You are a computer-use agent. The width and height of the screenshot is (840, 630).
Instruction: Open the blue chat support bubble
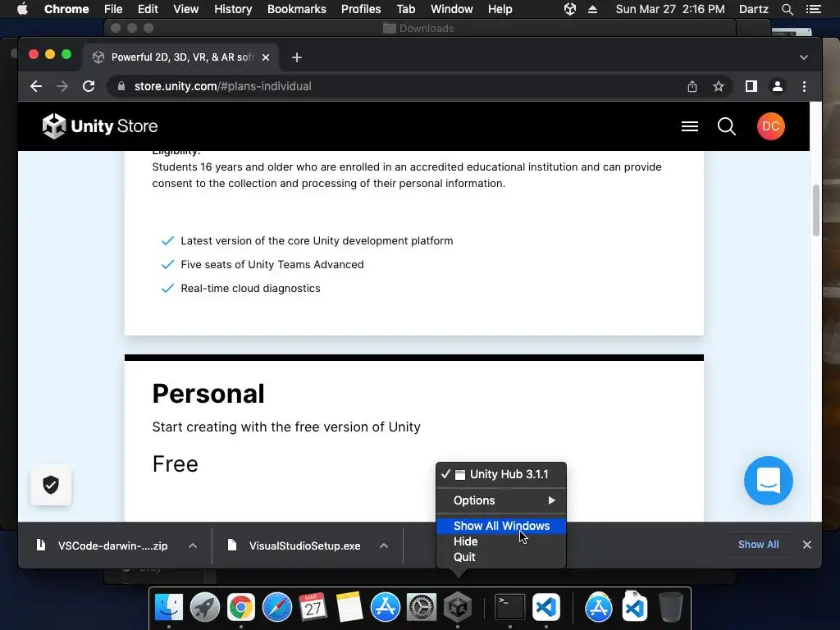(768, 481)
